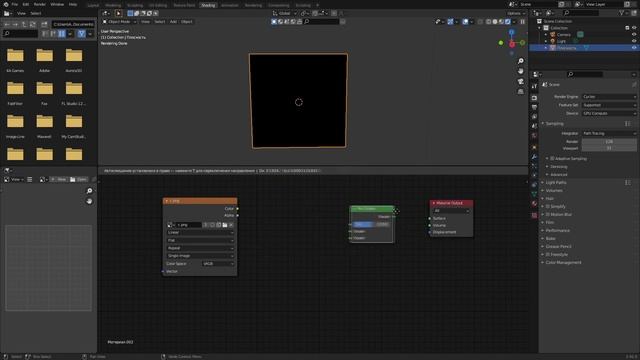640x360 pixels.
Task: Switch viewport to orthographic/perspective grid icon
Action: pos(520,91)
